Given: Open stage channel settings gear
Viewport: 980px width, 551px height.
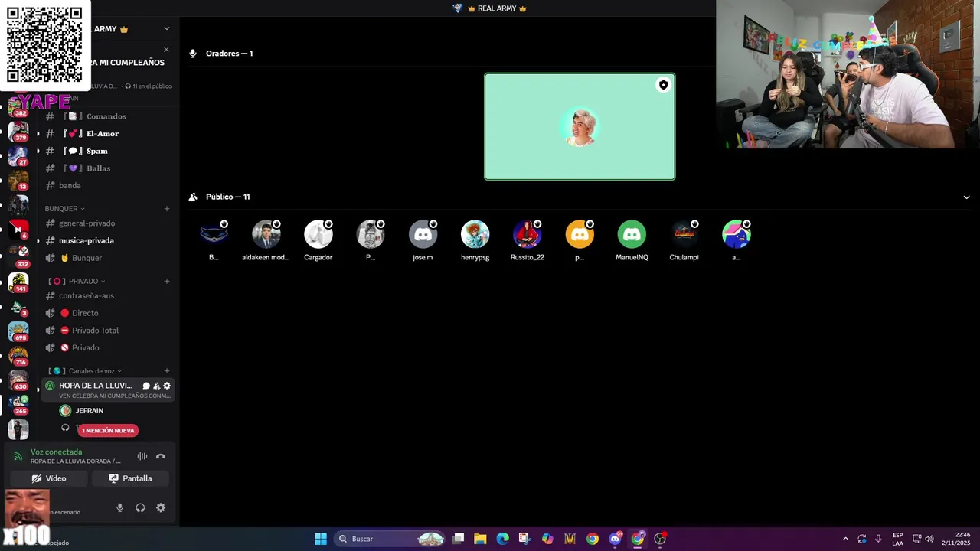Looking at the screenshot, I should tap(167, 386).
